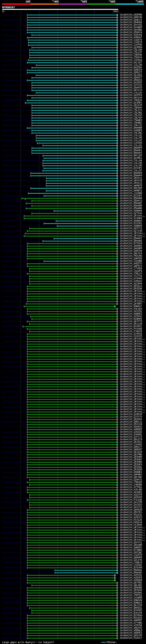This screenshot has height=644, width=146.
Task: Click the orange ~40% identity legend segment
Action: (45, 4)
